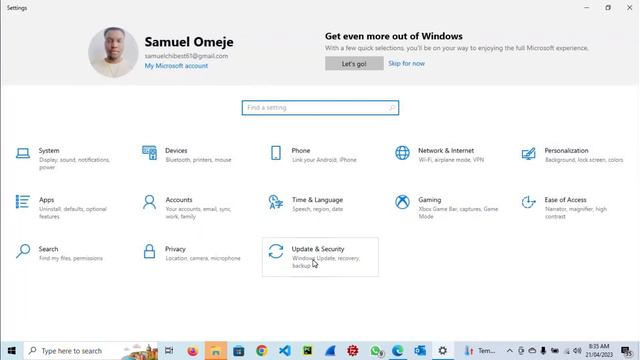This screenshot has width=640, height=360.
Task: Click the speaker volume tray icon
Action: click(x=577, y=351)
